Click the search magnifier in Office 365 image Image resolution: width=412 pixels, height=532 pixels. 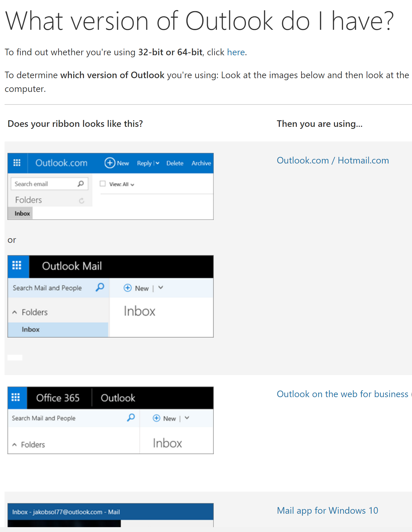click(x=131, y=418)
